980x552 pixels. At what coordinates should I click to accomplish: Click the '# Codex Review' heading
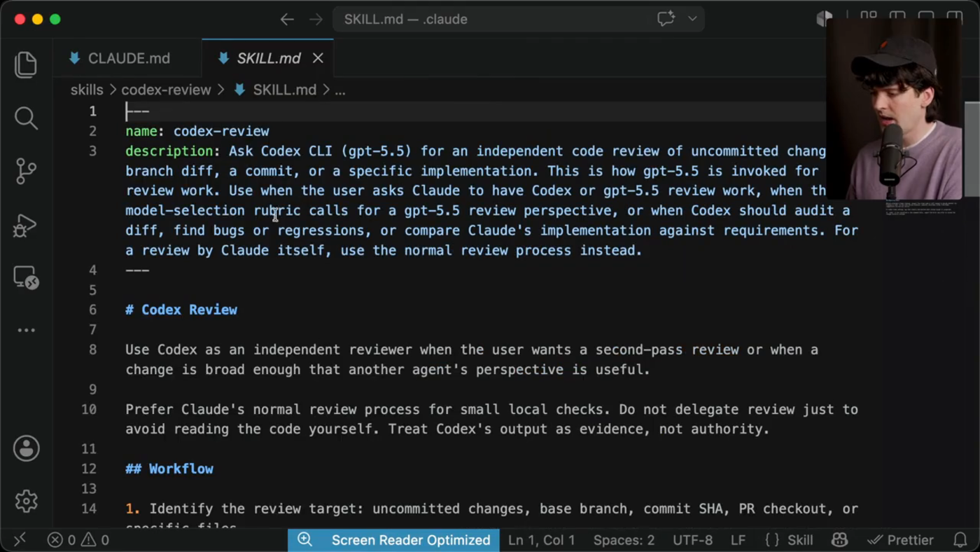[x=181, y=310]
